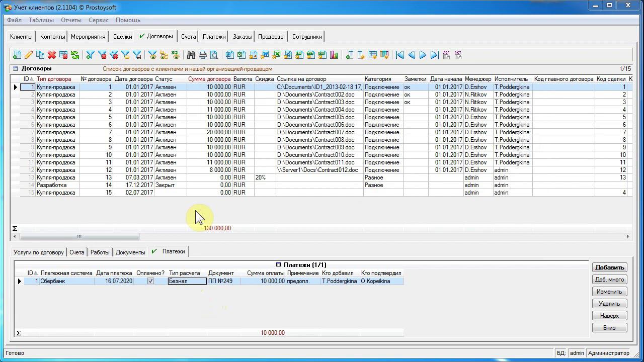The width and height of the screenshot is (644, 362).
Task: Click the contracts table scroll right arrow
Action: click(x=628, y=236)
